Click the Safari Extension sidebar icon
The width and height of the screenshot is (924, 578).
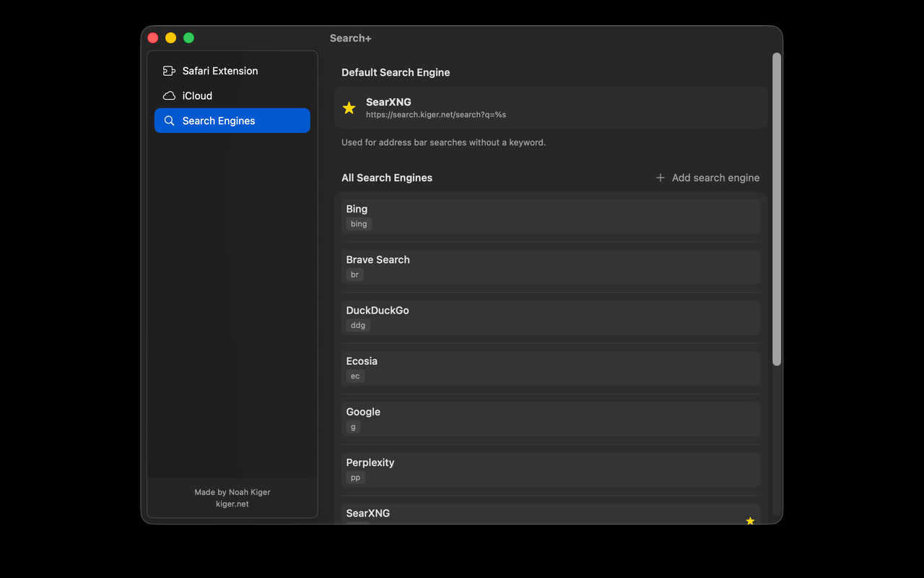coord(169,71)
